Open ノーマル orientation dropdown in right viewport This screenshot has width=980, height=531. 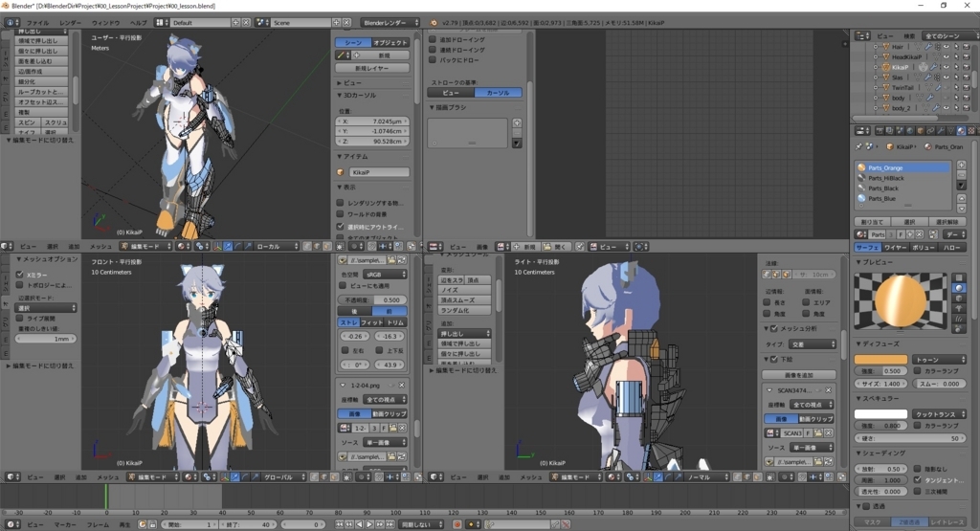(705, 476)
